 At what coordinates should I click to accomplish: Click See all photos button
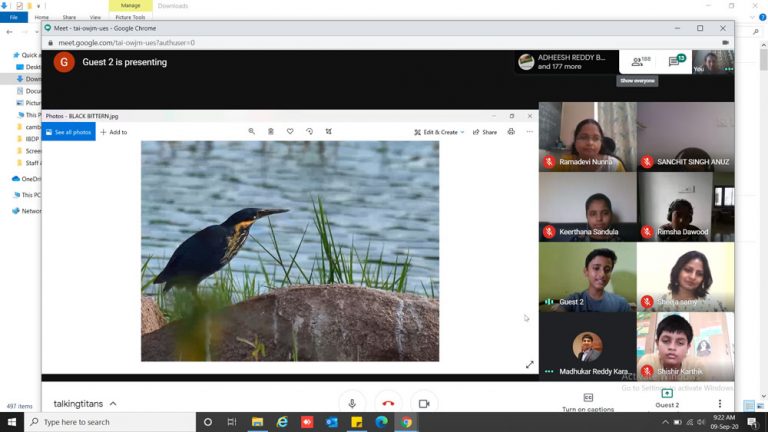(x=68, y=132)
